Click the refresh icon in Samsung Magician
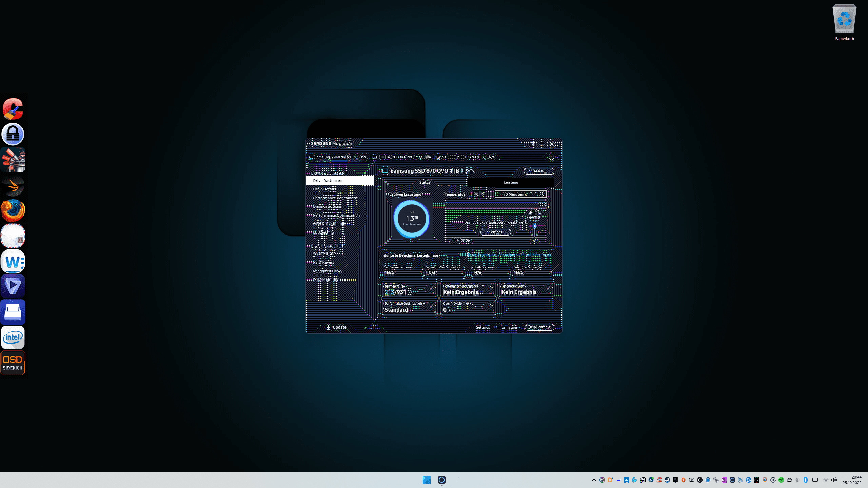868x488 pixels. point(551,157)
